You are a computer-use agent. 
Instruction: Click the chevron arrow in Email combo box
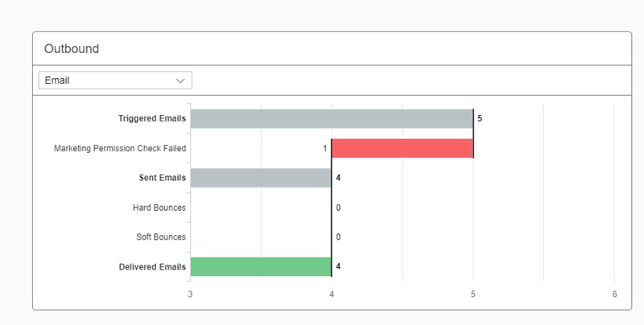(181, 80)
